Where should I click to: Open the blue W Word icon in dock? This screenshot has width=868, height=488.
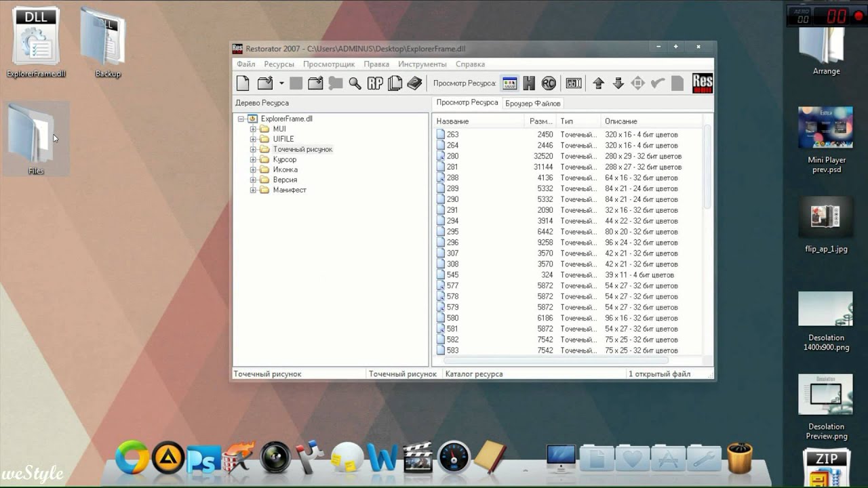click(382, 458)
